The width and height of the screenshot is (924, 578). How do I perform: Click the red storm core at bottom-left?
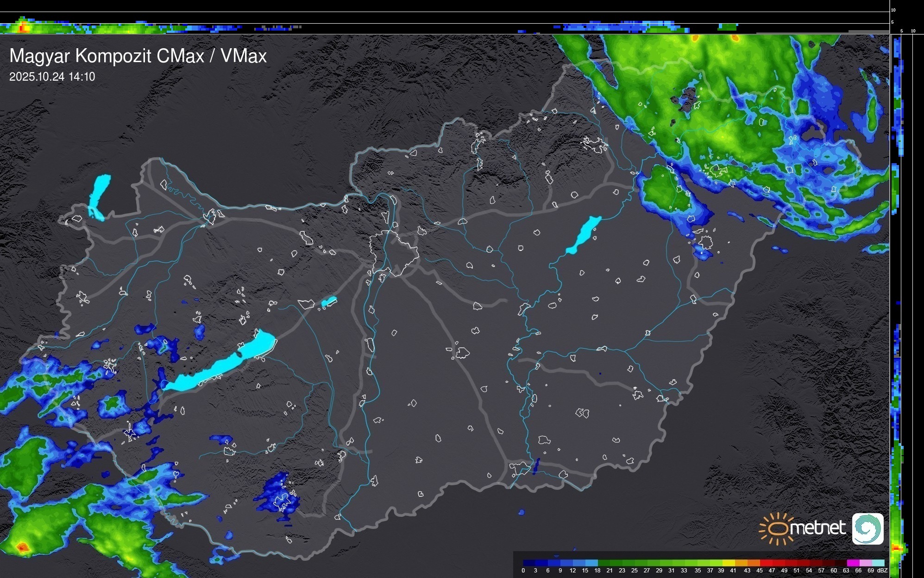tap(22, 548)
